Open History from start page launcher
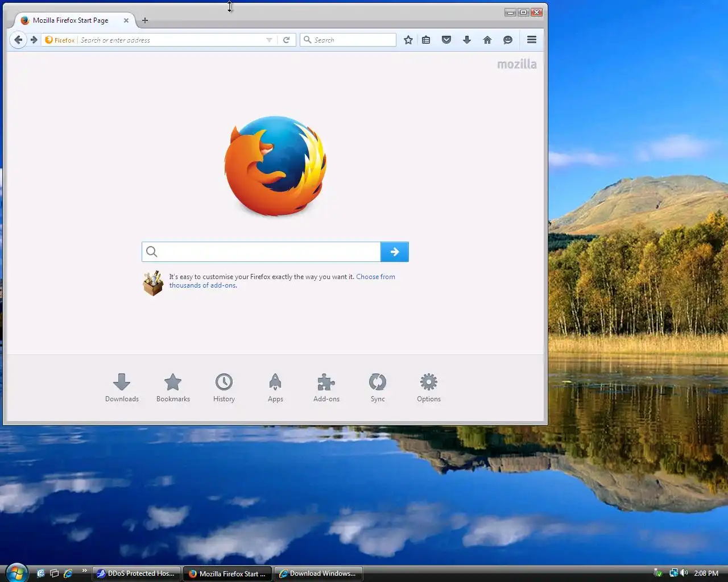This screenshot has width=728, height=582. [x=224, y=388]
